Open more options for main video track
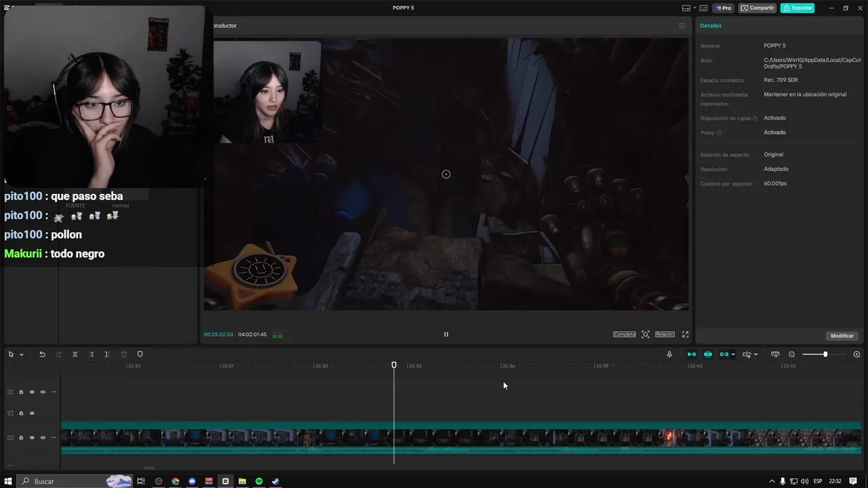This screenshot has height=488, width=868. tap(54, 438)
